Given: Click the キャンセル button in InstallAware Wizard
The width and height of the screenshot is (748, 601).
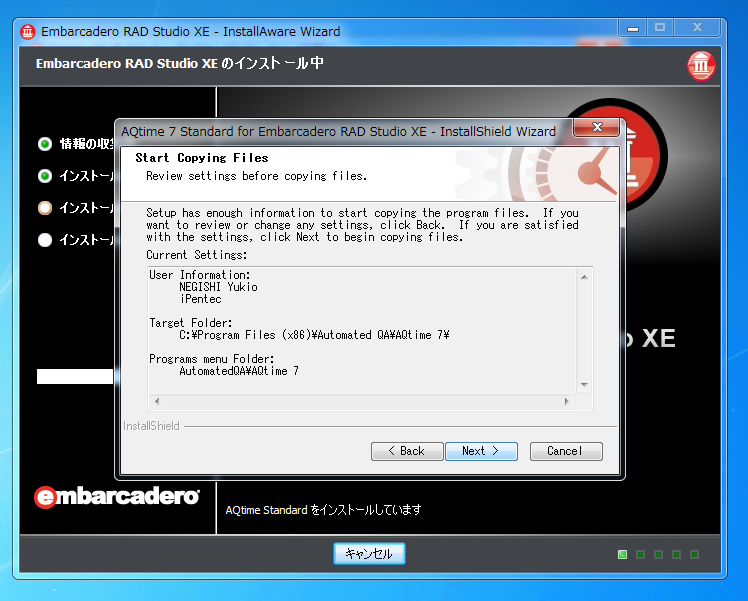Looking at the screenshot, I should pos(369,553).
